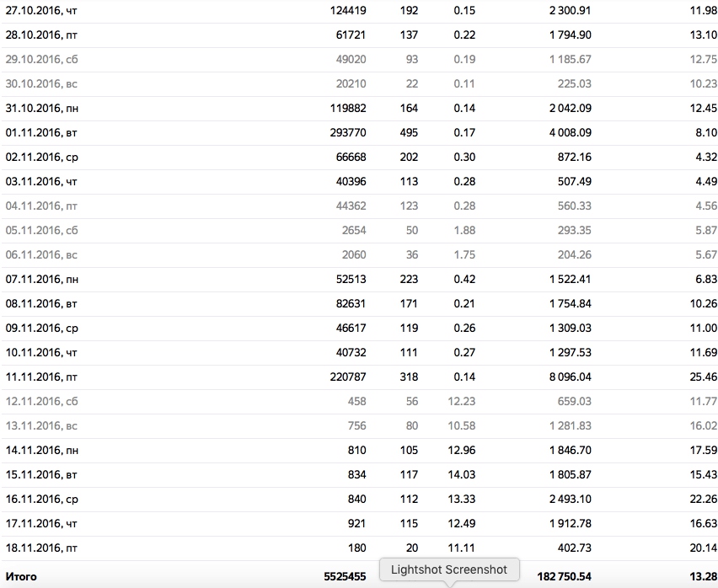The image size is (718, 588).
Task: Click the 07.11.2016, пн date
Action: pyautogui.click(x=41, y=279)
